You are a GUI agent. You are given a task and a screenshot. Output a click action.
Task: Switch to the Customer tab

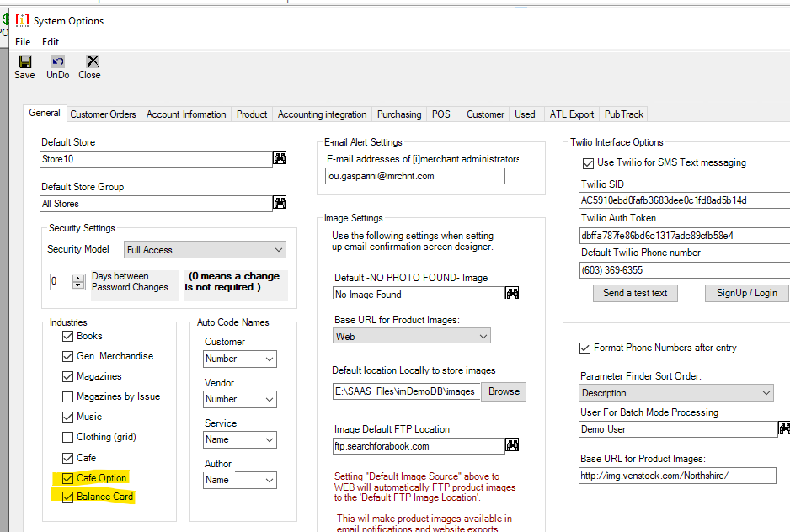485,114
